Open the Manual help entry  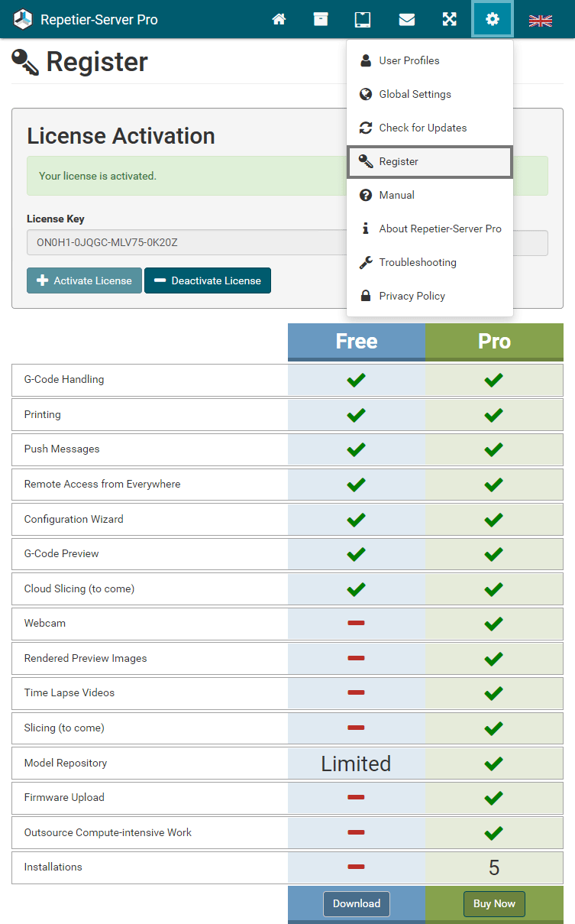pos(396,195)
